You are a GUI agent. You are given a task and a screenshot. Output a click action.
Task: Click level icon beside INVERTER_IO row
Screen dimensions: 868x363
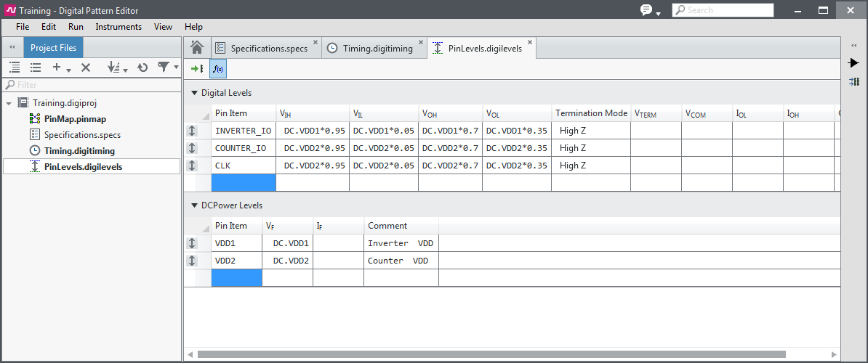point(191,131)
